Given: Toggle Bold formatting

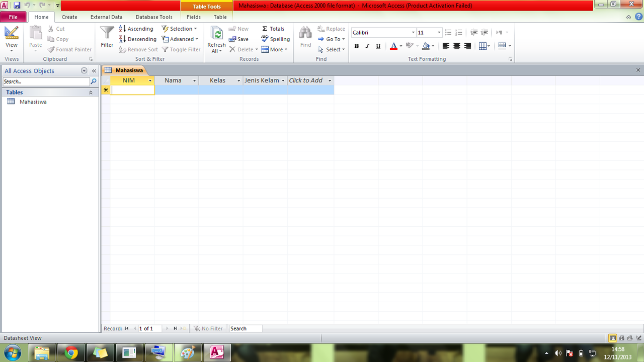Looking at the screenshot, I should pyautogui.click(x=356, y=46).
